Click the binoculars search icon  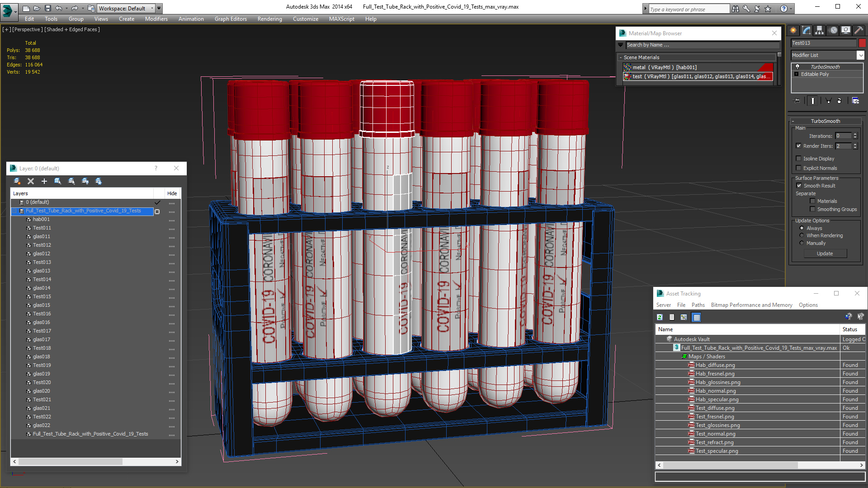tap(736, 9)
